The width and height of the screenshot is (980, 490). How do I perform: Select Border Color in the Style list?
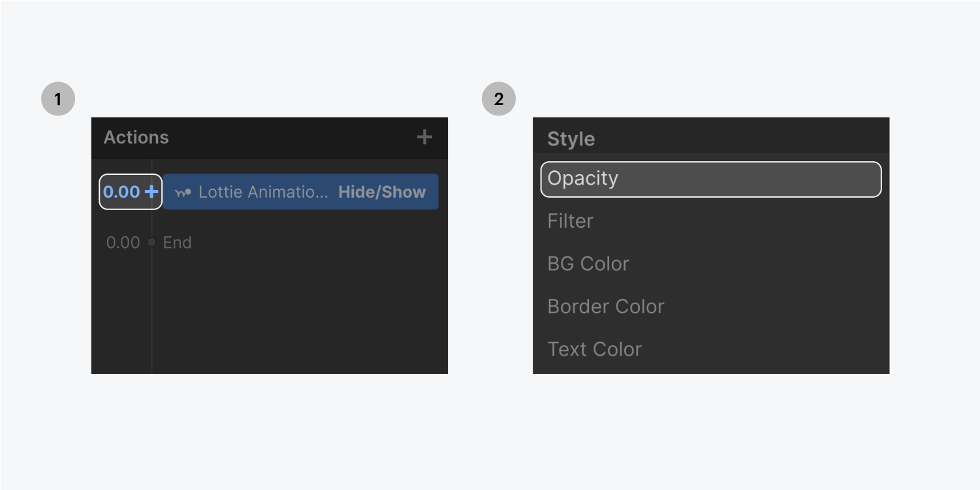pyautogui.click(x=605, y=306)
